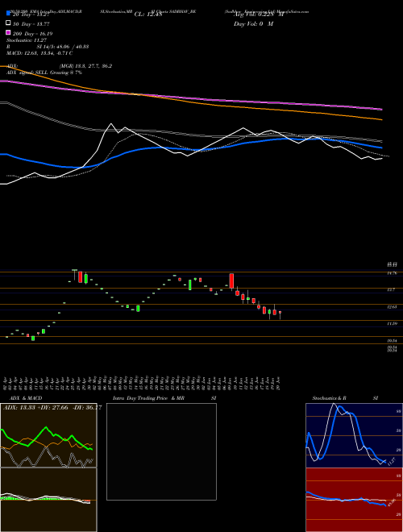Viewport: 403px width, 532px height.
Task: Click the 'Stochastics & RSI' panel title
Action: 345,398
